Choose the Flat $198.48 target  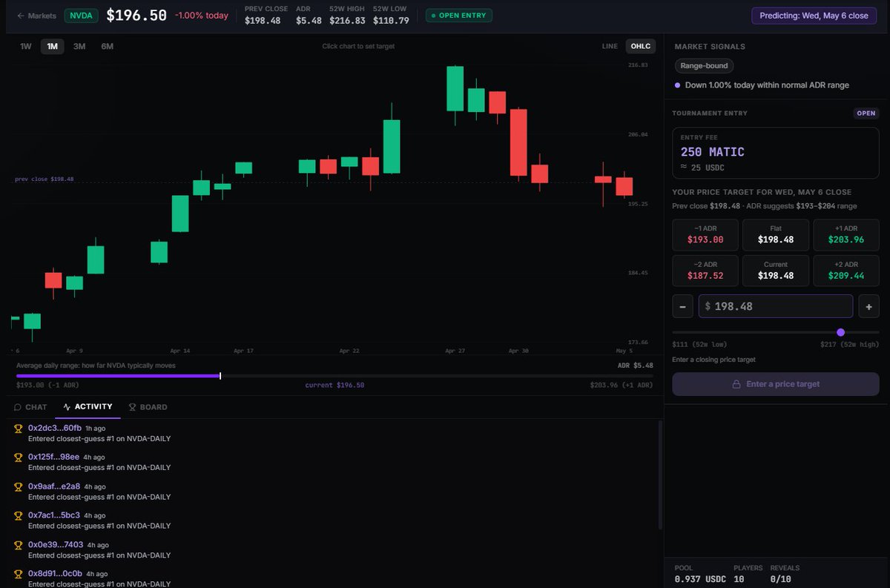(775, 234)
